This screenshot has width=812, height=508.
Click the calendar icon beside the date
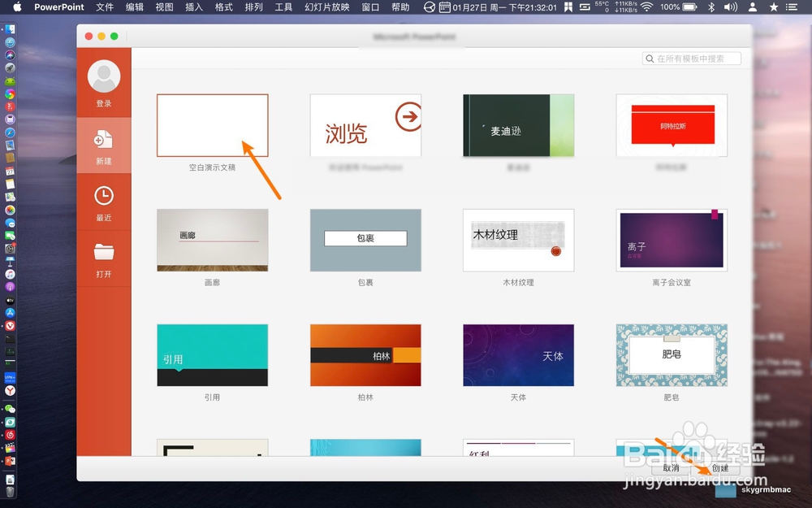(444, 7)
